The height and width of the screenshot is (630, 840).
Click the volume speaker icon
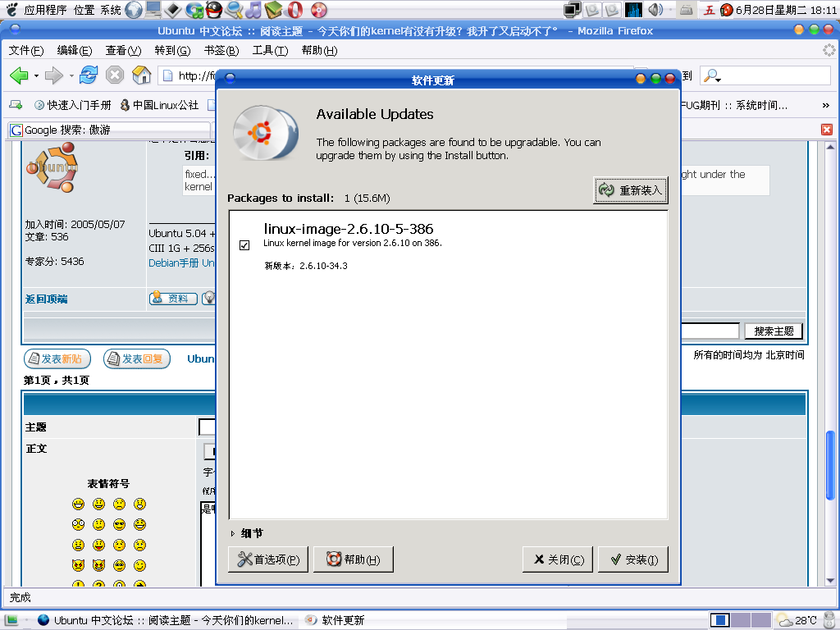point(655,10)
